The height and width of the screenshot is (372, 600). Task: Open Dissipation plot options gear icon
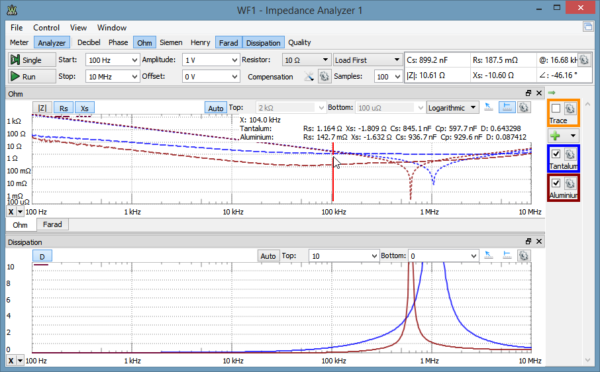click(524, 255)
